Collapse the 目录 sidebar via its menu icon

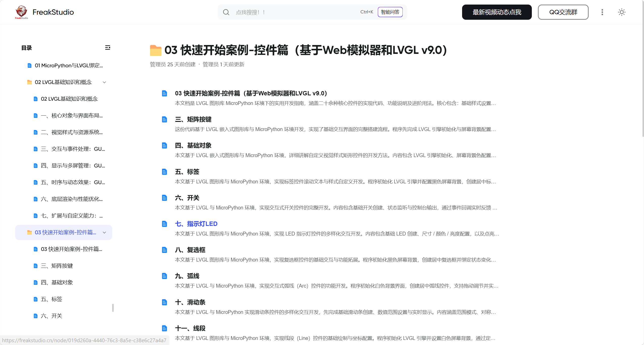108,48
